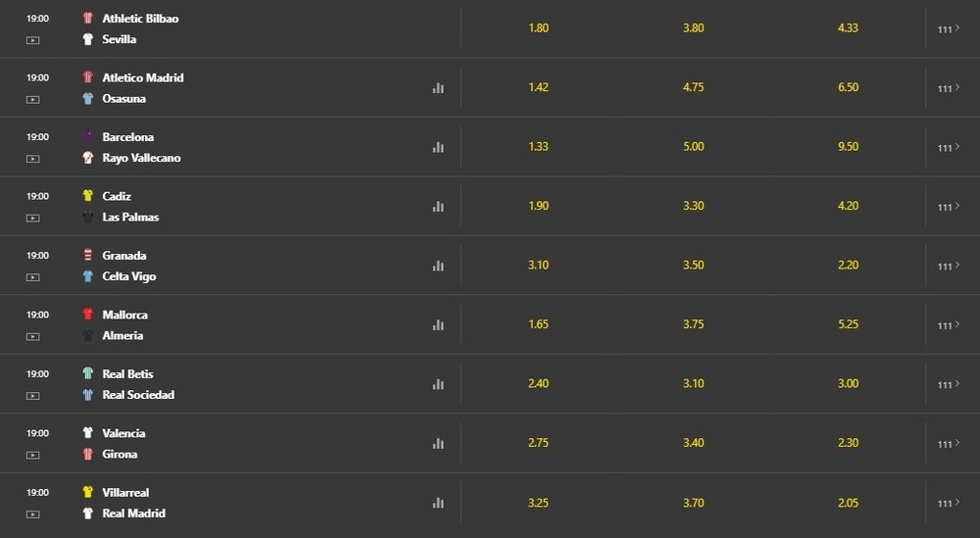The image size is (980, 538).
Task: Expand 111 more markets for Athletic Bilbao vs Sevilla
Action: [948, 28]
